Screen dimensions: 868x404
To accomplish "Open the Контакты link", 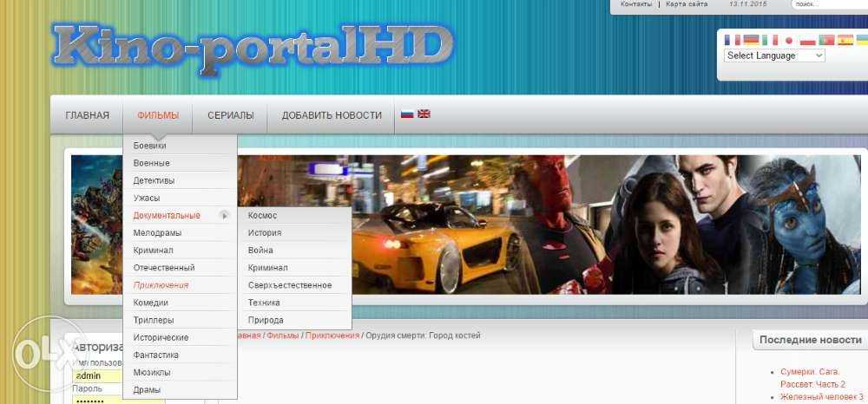I will coord(636,3).
